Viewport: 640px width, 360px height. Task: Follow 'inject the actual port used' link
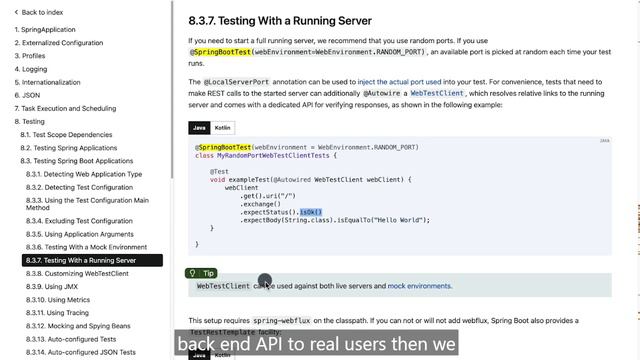click(399, 82)
